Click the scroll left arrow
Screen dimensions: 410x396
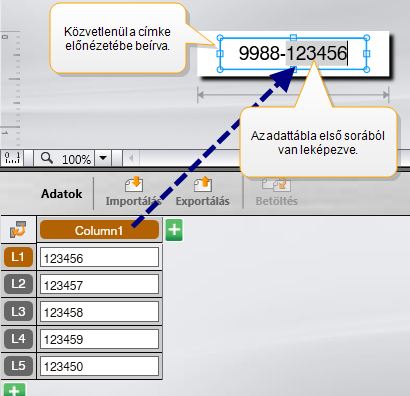tap(131, 158)
